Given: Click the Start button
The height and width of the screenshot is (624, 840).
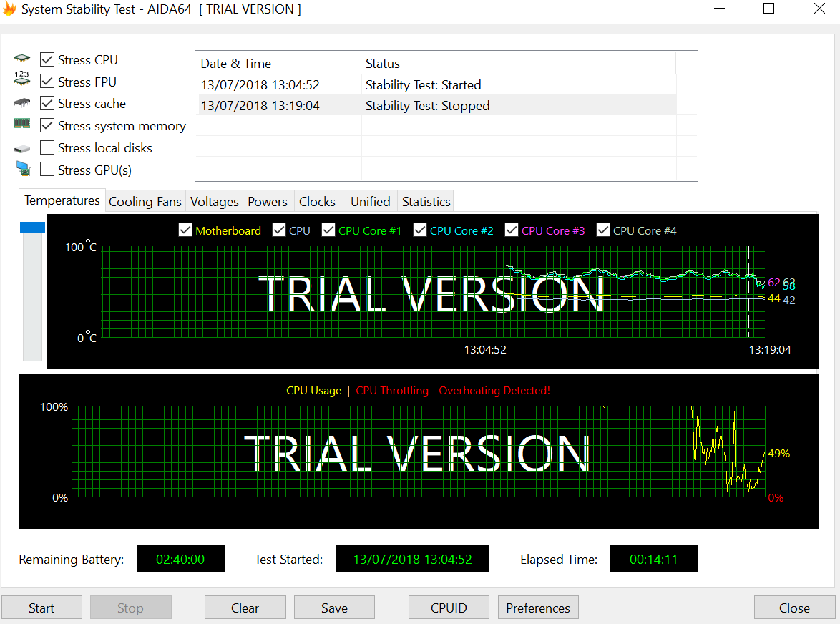Looking at the screenshot, I should 41,608.
